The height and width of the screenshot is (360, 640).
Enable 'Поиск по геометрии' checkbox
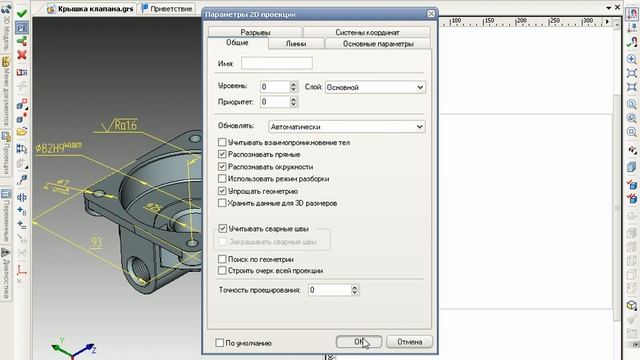tap(222, 259)
